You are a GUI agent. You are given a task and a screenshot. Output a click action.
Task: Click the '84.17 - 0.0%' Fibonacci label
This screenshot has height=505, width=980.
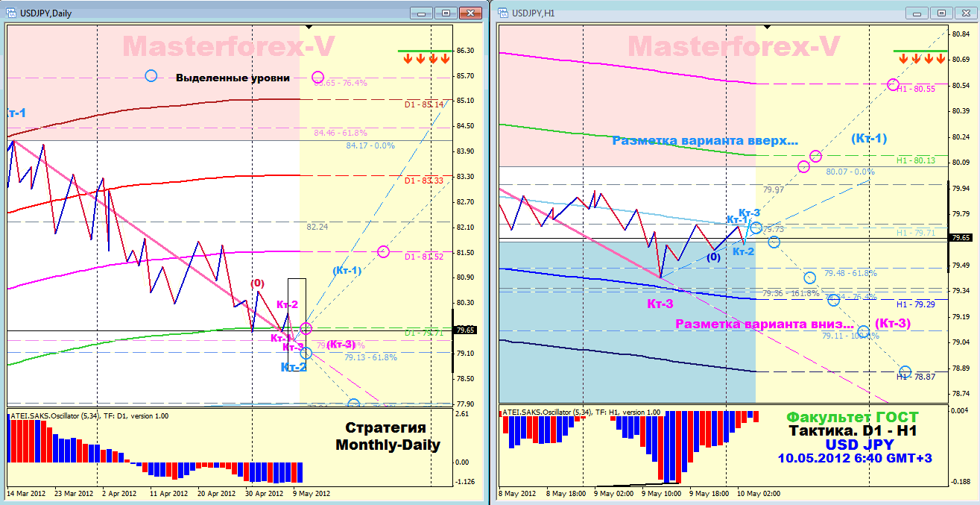370,145
